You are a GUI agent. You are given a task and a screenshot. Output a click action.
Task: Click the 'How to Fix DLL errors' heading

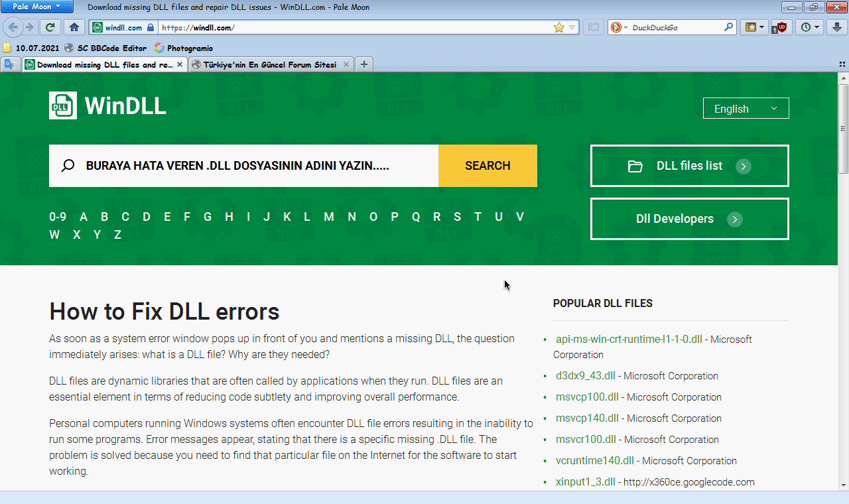(164, 312)
